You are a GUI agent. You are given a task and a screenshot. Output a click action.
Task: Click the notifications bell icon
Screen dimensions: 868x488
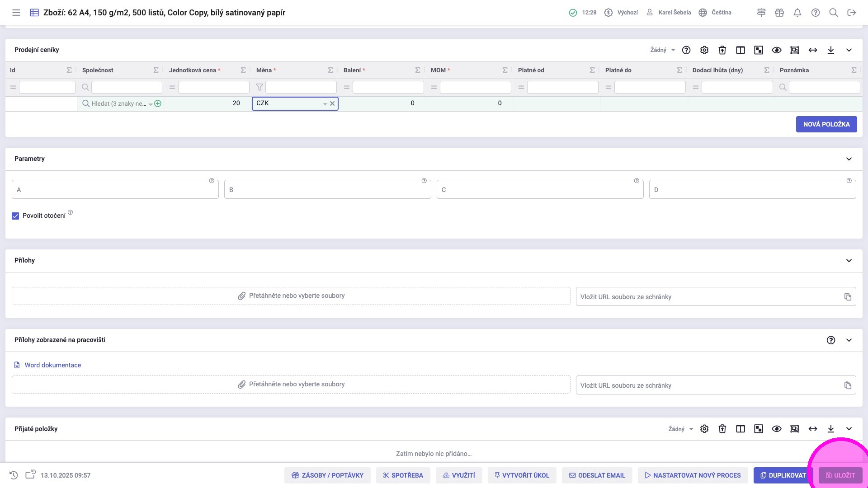tap(797, 13)
